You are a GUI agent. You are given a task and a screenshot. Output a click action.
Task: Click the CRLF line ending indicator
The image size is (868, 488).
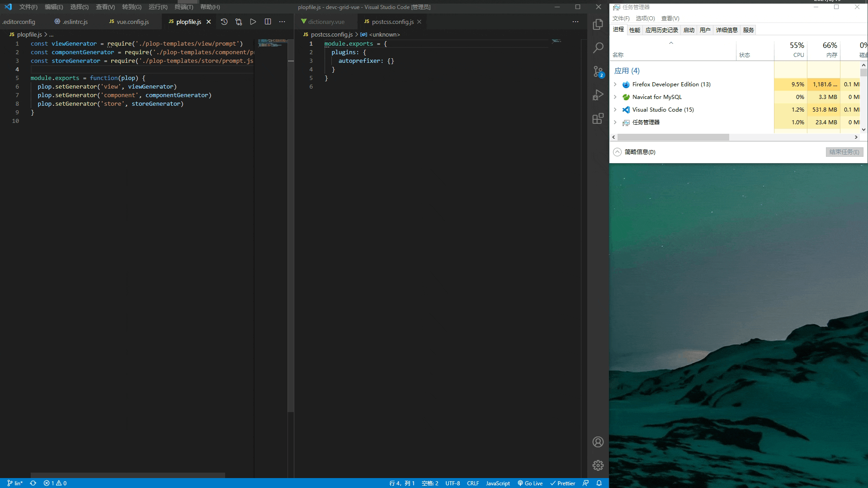pos(473,483)
